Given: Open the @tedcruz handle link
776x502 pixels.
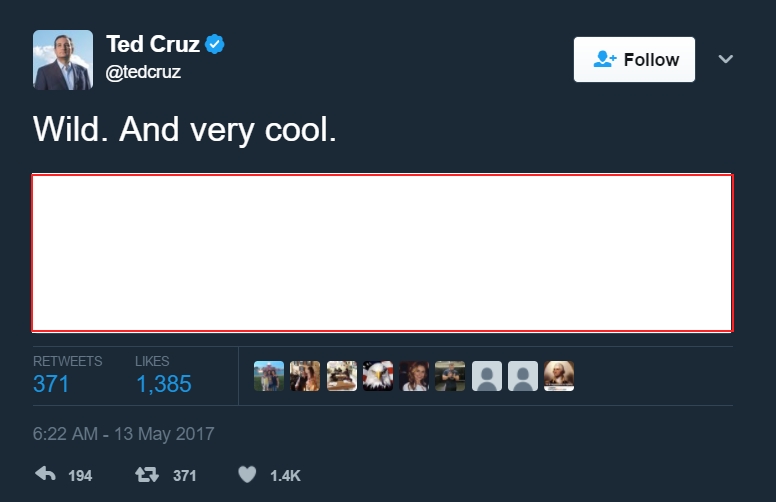Looking at the screenshot, I should click(143, 72).
